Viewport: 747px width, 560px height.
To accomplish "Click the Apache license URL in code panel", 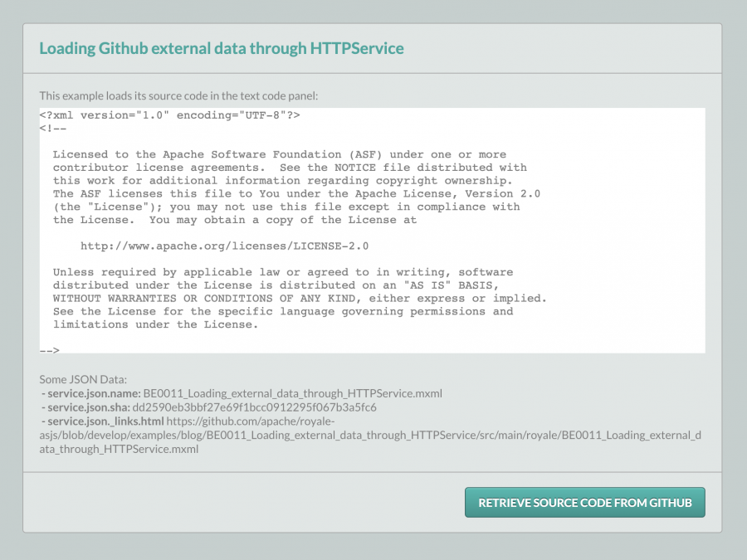I will (x=224, y=246).
